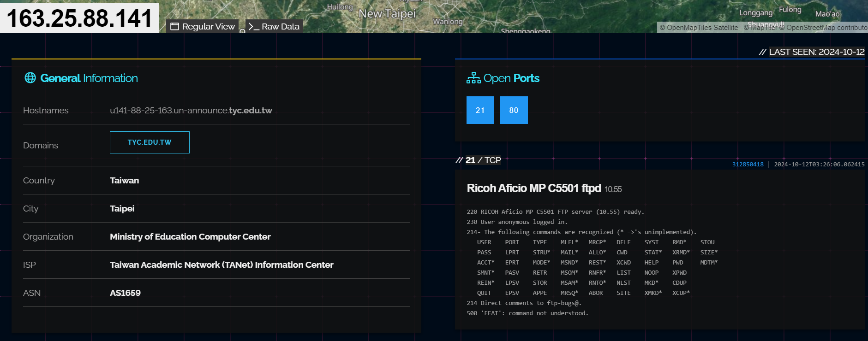Select open port 21

pos(480,110)
